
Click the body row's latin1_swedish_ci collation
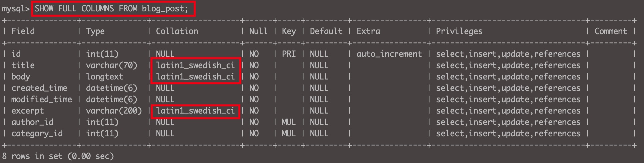pos(195,77)
